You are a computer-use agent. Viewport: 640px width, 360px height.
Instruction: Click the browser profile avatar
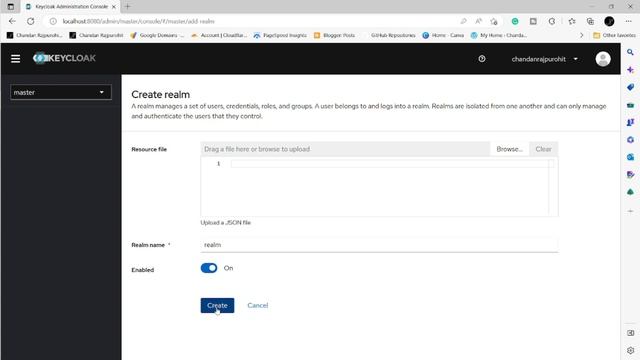pyautogui.click(x=609, y=21)
